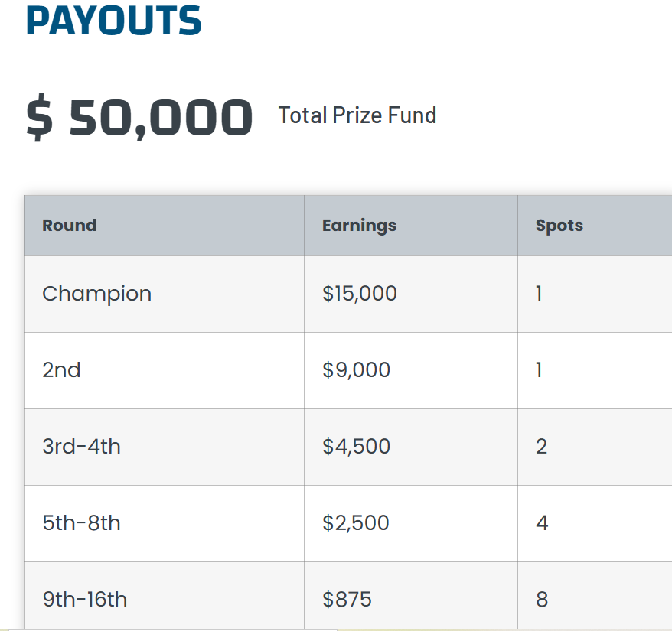Click the $15,000 earnings cell
Screen dimensions: 672x631
coord(360,294)
